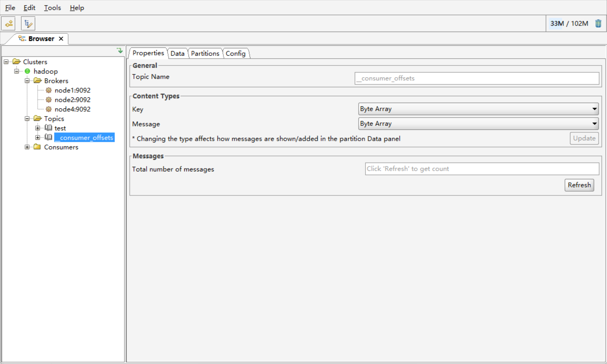Expand the test topic node
Viewport: 607px width, 364px height.
tap(38, 128)
